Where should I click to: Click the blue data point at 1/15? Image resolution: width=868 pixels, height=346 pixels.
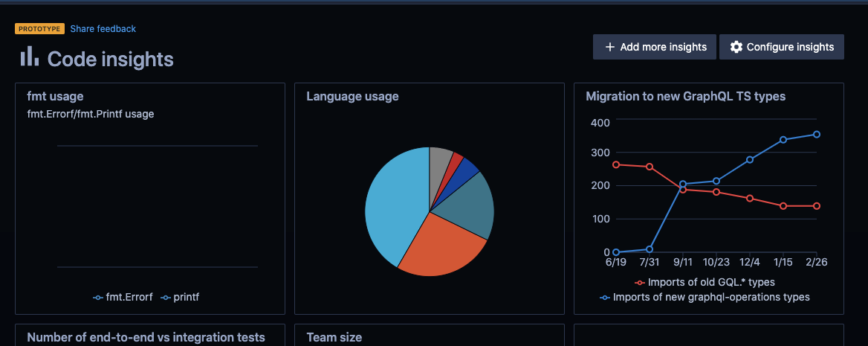click(783, 140)
